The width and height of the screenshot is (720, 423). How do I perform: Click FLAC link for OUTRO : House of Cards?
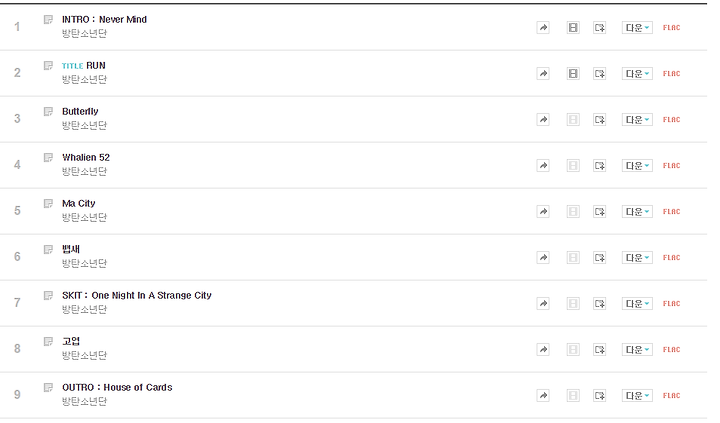pyautogui.click(x=671, y=395)
